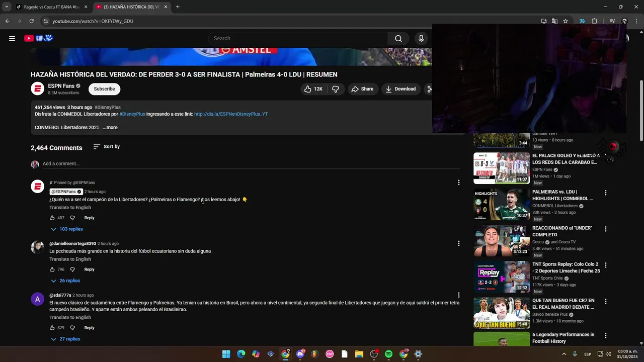Open REACCIONANDO al UNDER COMPLETO video title
Viewport: 644px width, 362px height.
click(562, 231)
